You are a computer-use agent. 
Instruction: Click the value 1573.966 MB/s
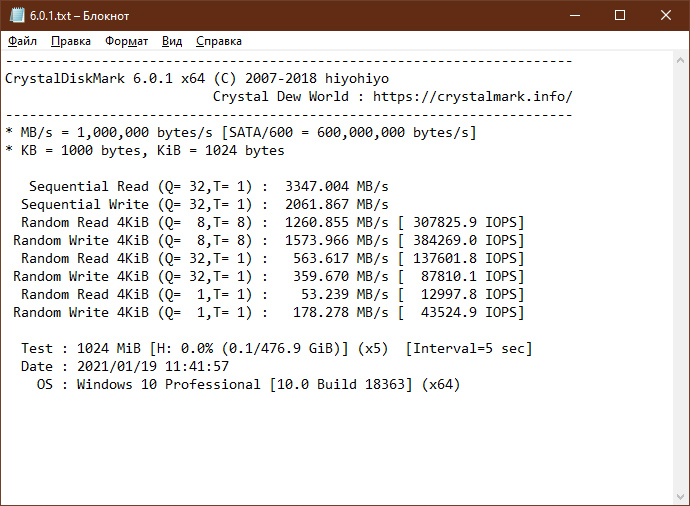coord(337,241)
